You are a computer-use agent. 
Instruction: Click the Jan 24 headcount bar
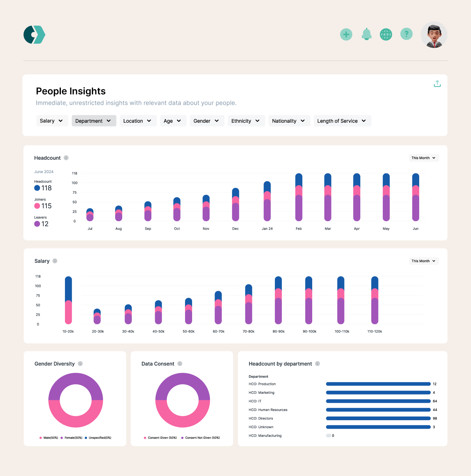(x=267, y=201)
